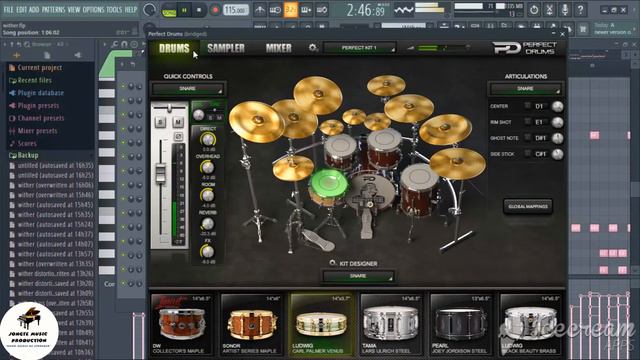640x360 pixels.
Task: Click the power icon in the top toolbar
Action: point(533,10)
